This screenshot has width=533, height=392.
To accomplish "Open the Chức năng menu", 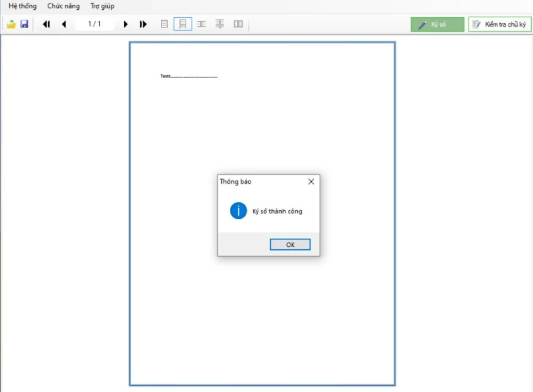I will (x=63, y=6).
